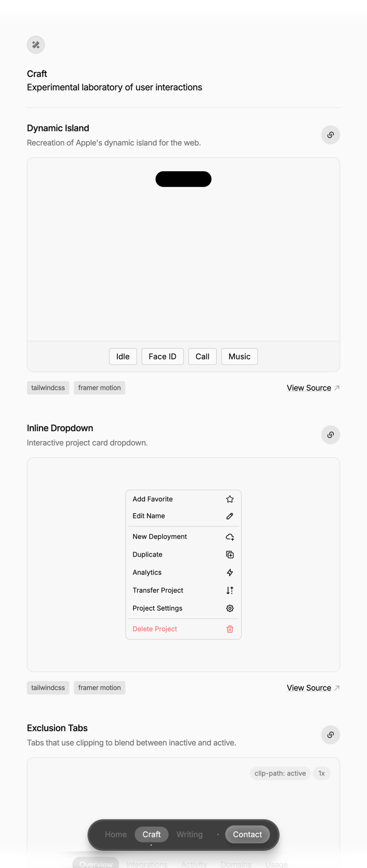Viewport: 367px width, 868px height.
Task: Click the pencil icon for Edit Name
Action: [x=230, y=516]
